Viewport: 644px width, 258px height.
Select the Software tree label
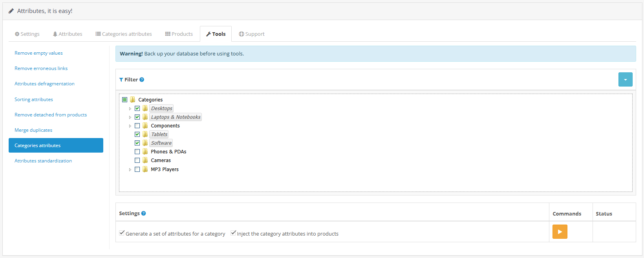pyautogui.click(x=161, y=143)
